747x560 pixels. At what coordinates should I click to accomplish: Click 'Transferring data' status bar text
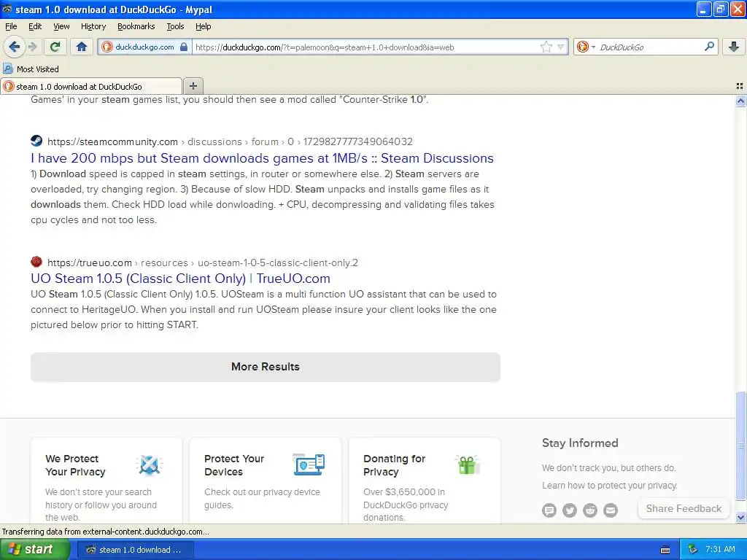(105, 532)
